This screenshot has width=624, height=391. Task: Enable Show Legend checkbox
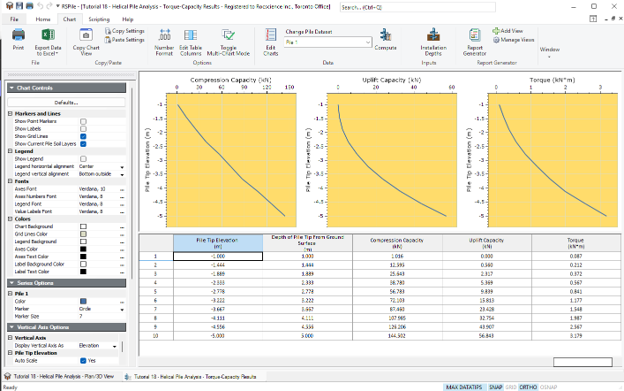83,159
